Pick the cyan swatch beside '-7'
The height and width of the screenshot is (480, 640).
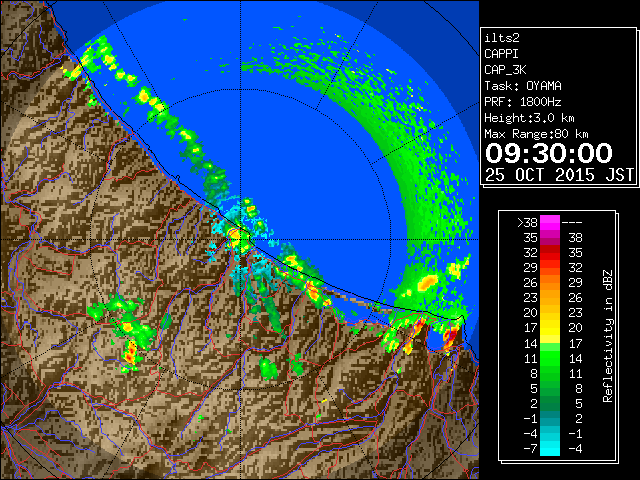pyautogui.click(x=550, y=448)
